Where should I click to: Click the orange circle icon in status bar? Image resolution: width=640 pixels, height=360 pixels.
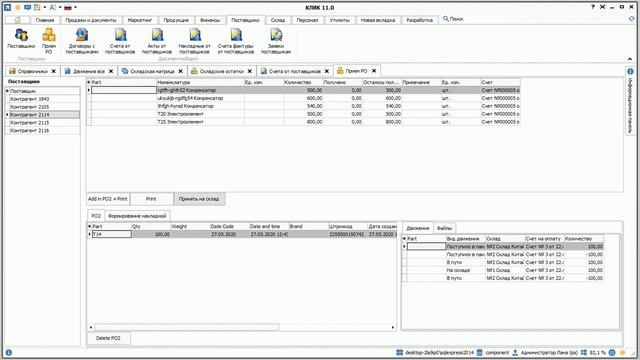point(623,352)
